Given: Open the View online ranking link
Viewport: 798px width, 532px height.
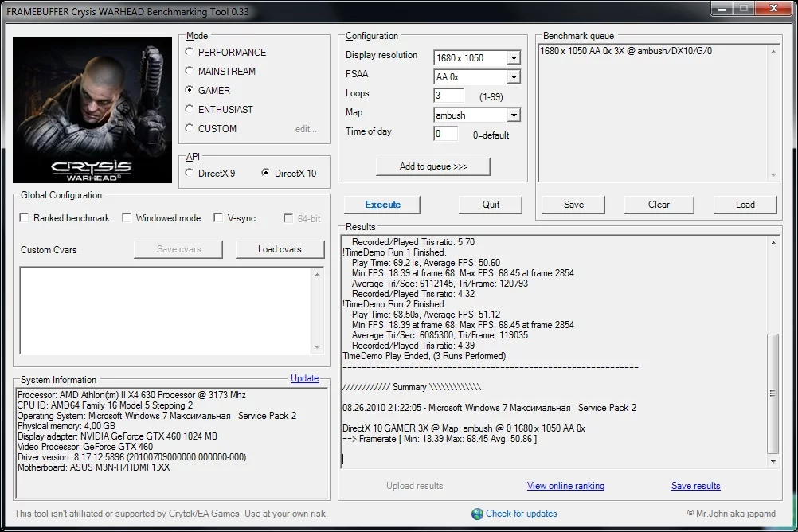Looking at the screenshot, I should pyautogui.click(x=565, y=486).
